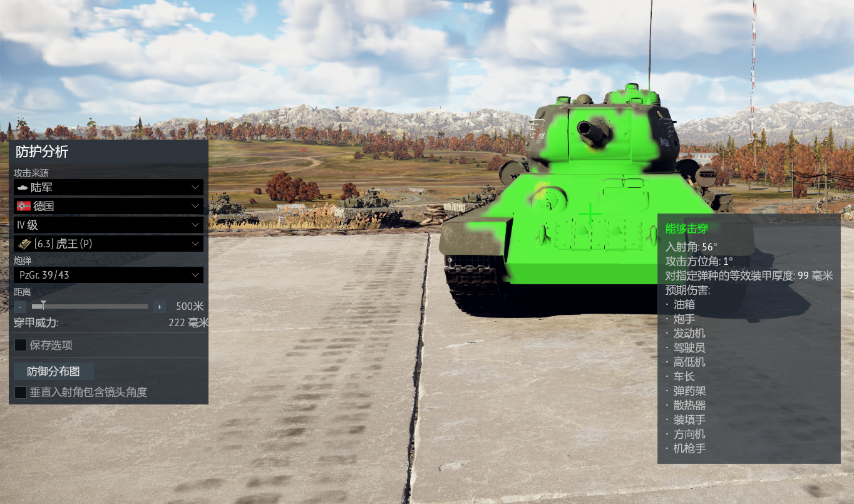
Task: Click 弹药架 in the damage list
Action: [689, 391]
